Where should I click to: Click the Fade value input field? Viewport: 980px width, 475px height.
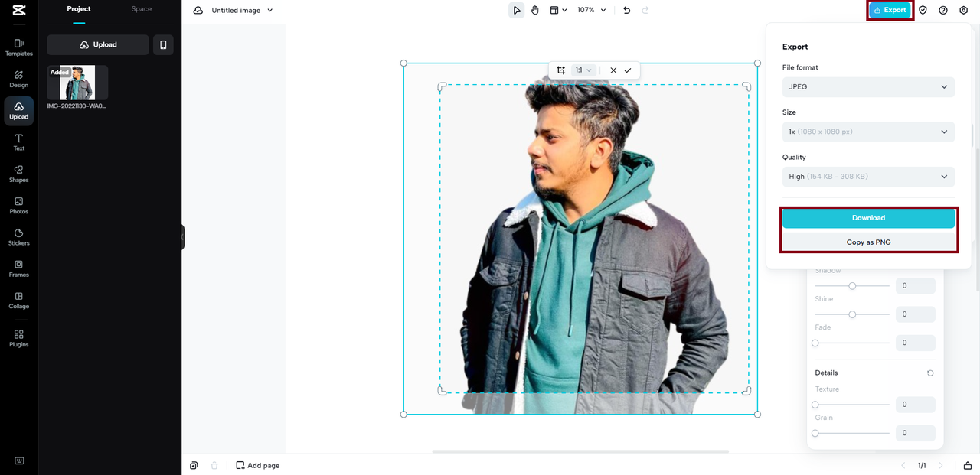click(916, 343)
